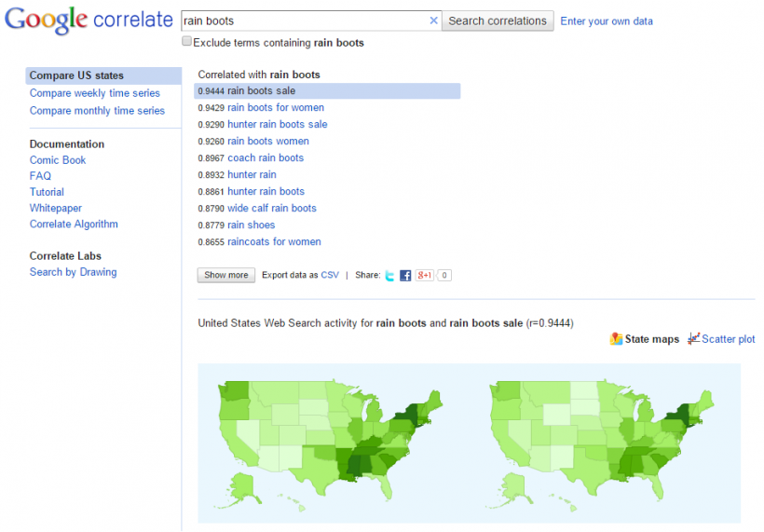Click the Google +1 share button
Viewport: 764px width, 532px height.
click(425, 275)
